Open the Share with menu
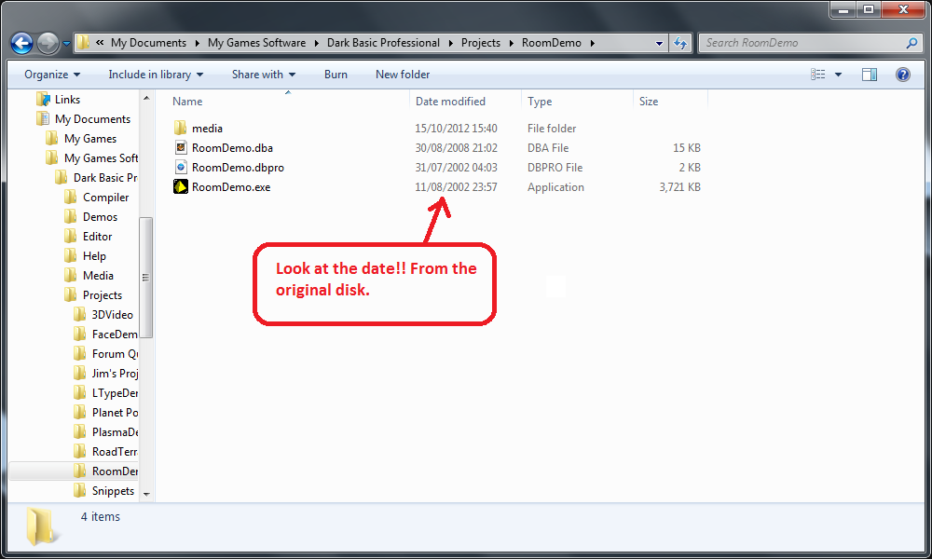This screenshot has height=560, width=932. point(264,75)
